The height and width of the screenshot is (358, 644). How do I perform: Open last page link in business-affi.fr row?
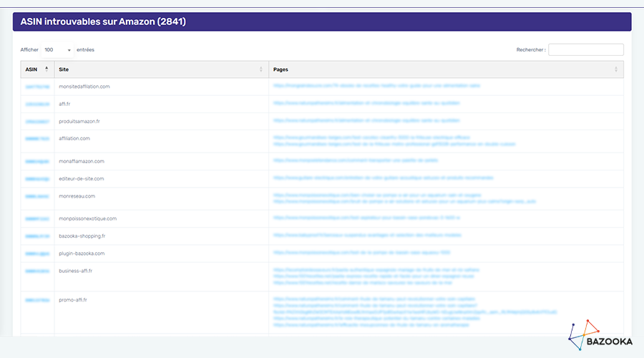tap(363, 283)
